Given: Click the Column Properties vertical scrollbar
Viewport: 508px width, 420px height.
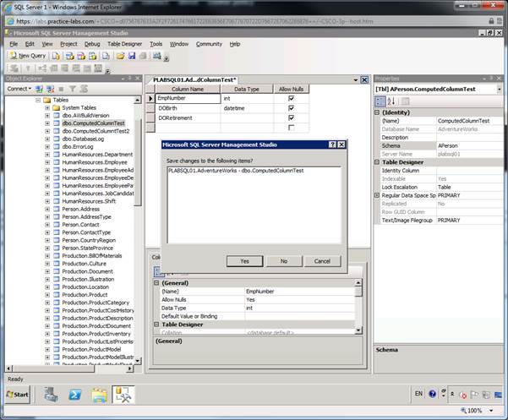Looking at the screenshot, I should click(358, 306).
